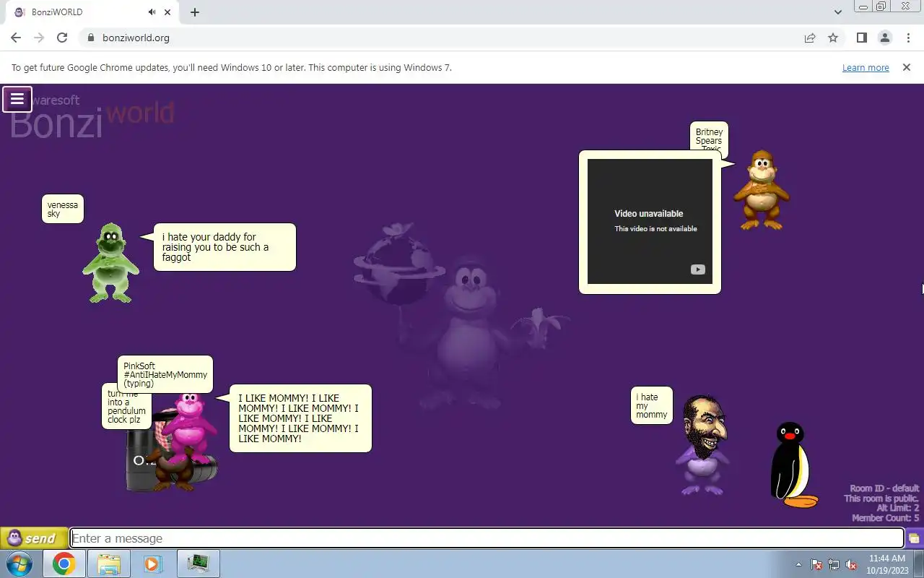Click the Britney Spears Toxic name tag
Screen dimensions: 924x578
(709, 137)
